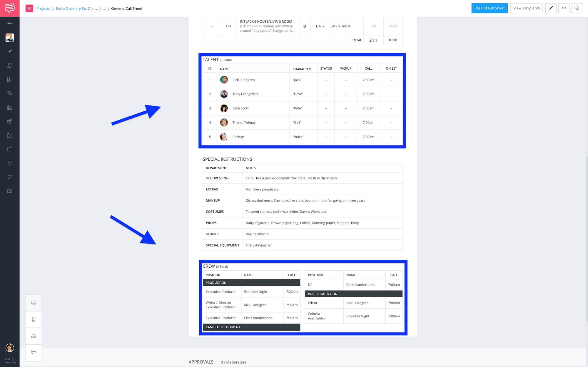Open the pencil script icon in sidebar
Screen dimensions: 588x367
point(10,51)
